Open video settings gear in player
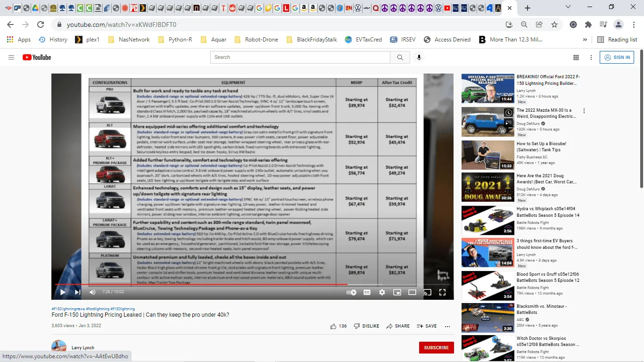 (x=382, y=292)
